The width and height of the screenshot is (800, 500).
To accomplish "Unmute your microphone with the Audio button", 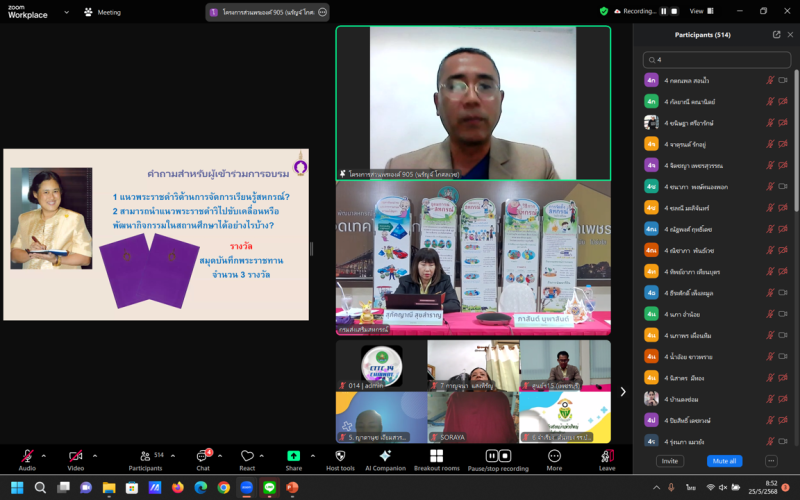I will point(27,460).
